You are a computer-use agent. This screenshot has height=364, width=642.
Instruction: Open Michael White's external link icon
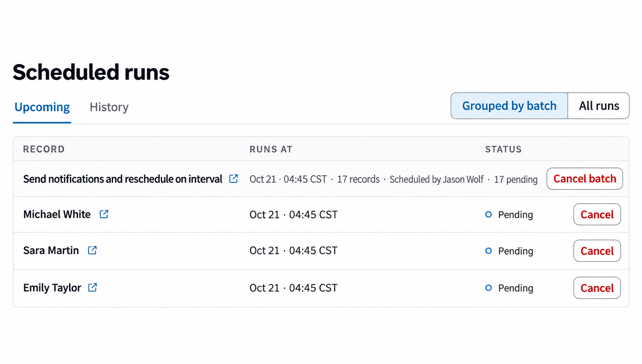[104, 214]
